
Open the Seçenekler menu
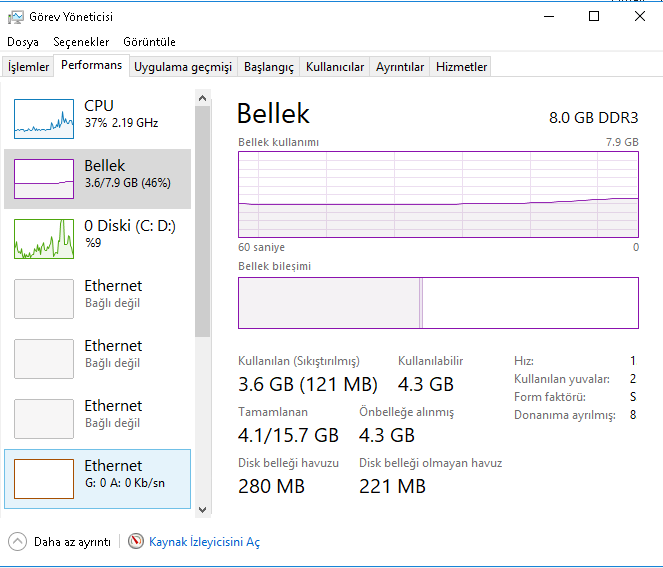point(81,42)
